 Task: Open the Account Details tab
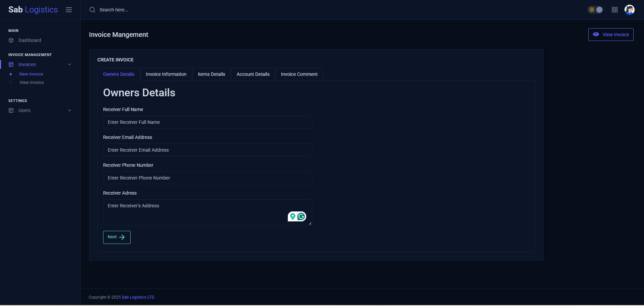[253, 74]
